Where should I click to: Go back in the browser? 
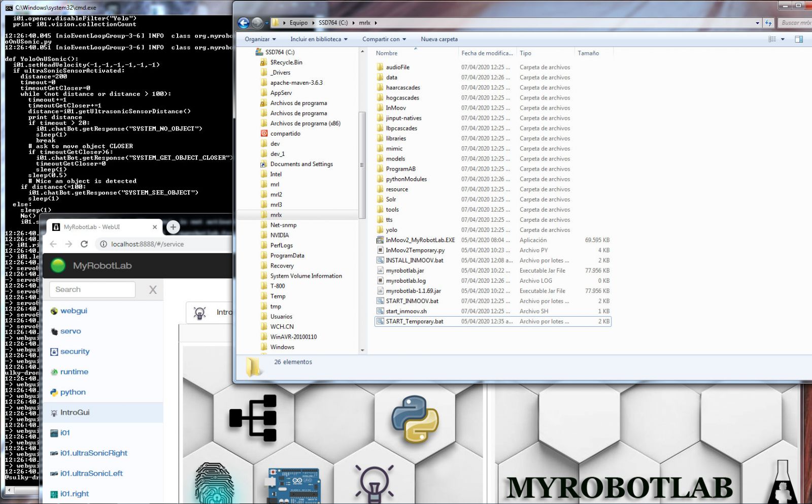click(53, 244)
